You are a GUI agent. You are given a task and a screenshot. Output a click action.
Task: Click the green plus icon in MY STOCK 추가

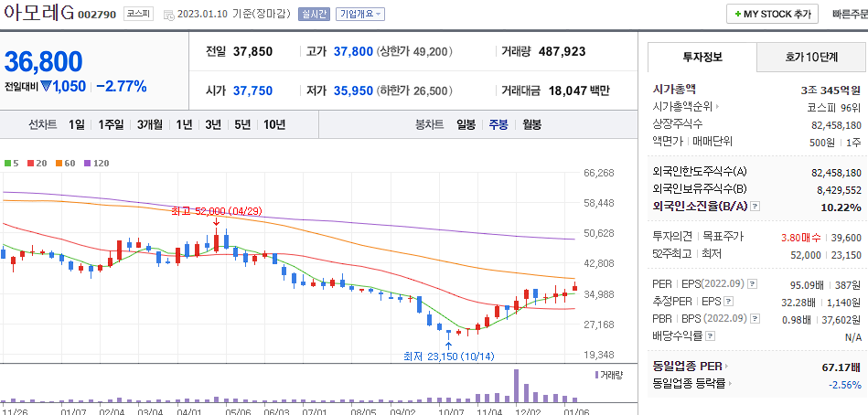click(x=737, y=15)
